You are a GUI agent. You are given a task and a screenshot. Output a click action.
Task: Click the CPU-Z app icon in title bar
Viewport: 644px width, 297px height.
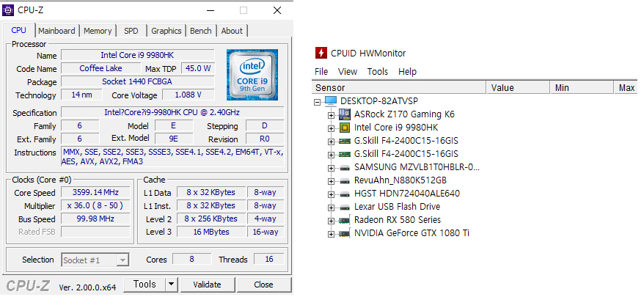8,10
